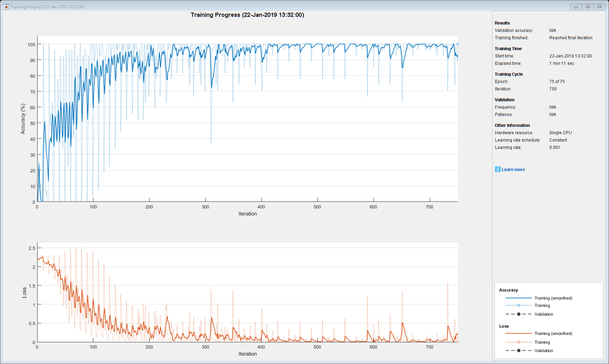The image size is (609, 364).
Task: Click the 'Learning rate:' label
Action: 508,147
